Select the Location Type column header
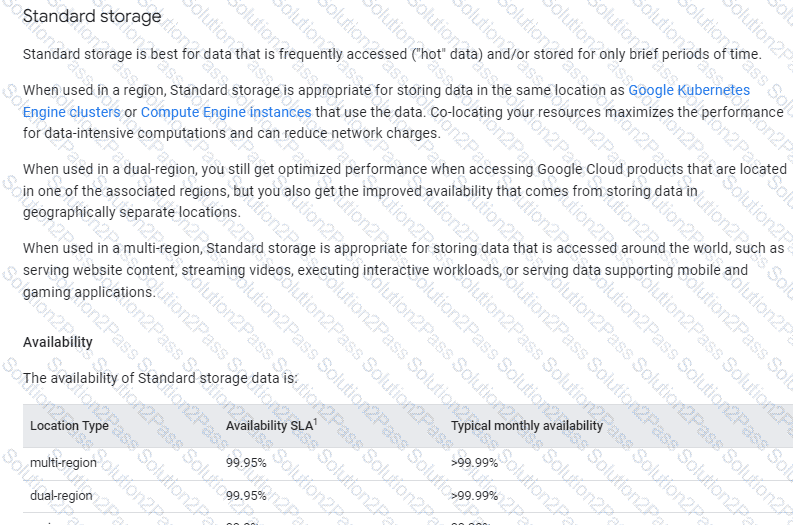The height and width of the screenshot is (525, 793). 69,426
